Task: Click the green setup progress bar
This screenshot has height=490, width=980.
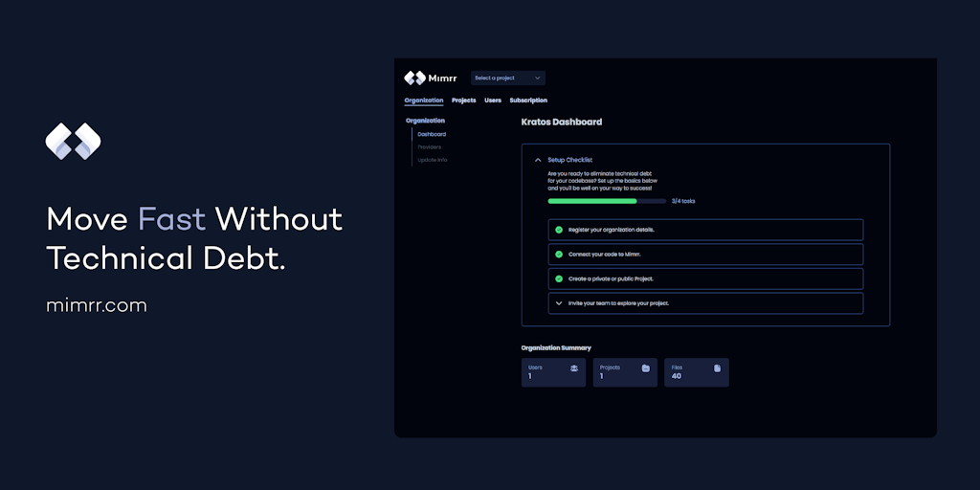Action: pos(607,201)
